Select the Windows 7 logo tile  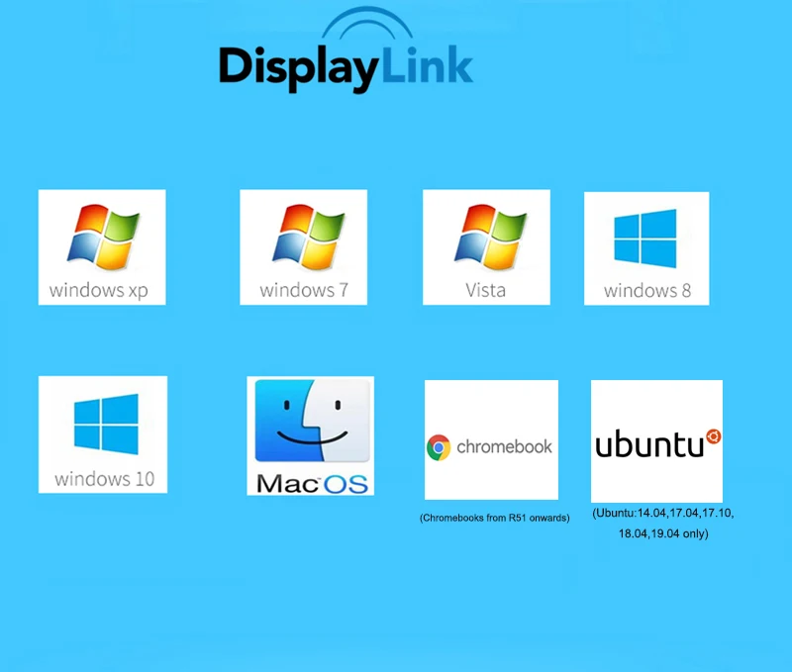coord(303,246)
